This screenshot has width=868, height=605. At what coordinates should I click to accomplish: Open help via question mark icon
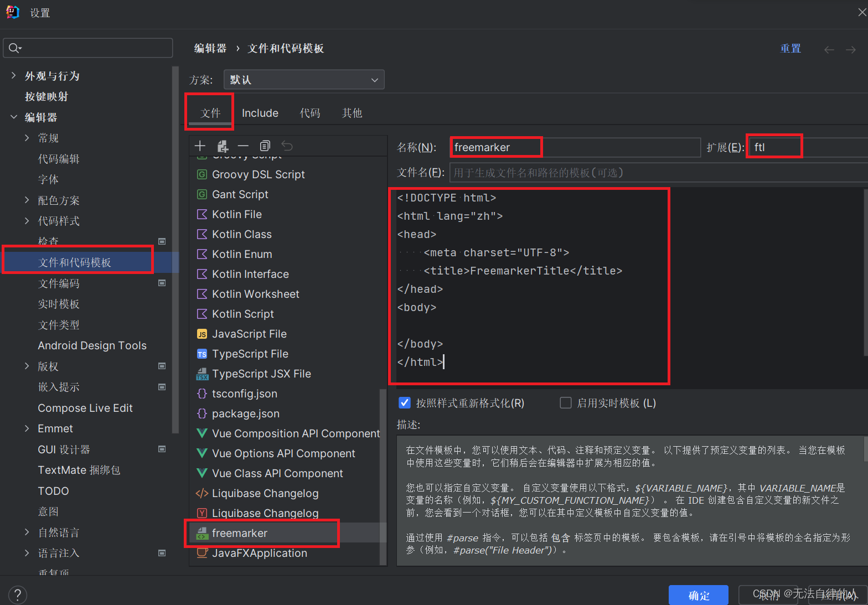tap(18, 595)
